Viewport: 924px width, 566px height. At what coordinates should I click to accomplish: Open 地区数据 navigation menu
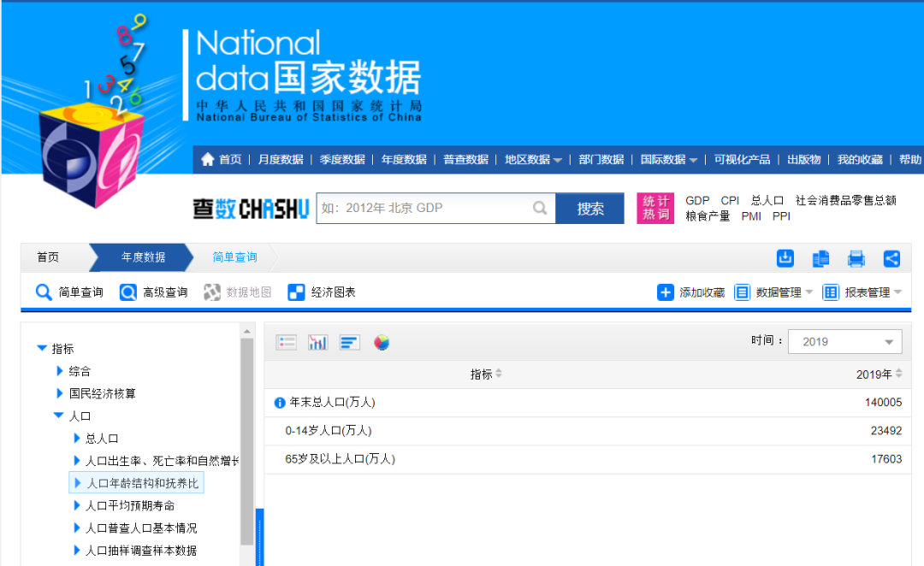click(x=532, y=160)
